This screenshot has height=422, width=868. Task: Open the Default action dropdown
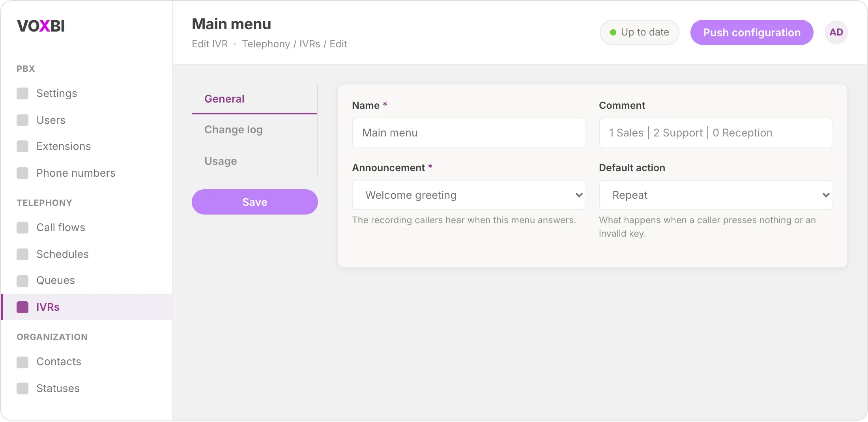tap(716, 195)
